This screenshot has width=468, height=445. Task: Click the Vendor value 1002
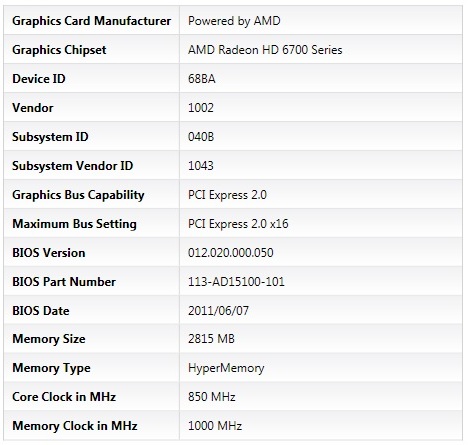pos(201,108)
